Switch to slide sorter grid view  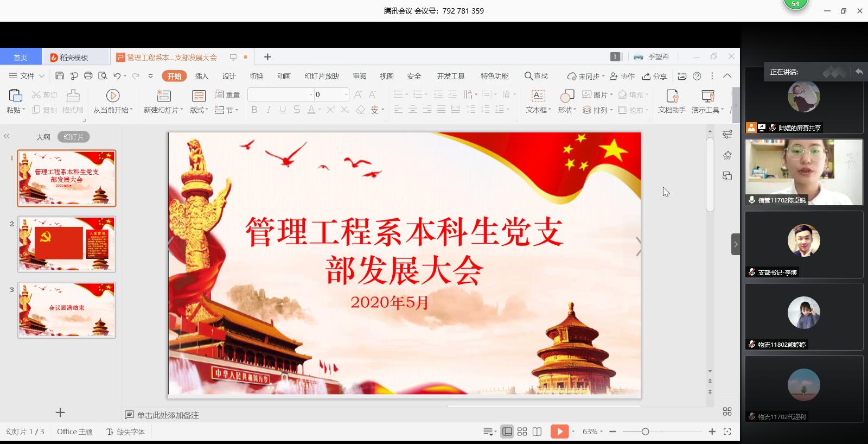tap(522, 432)
